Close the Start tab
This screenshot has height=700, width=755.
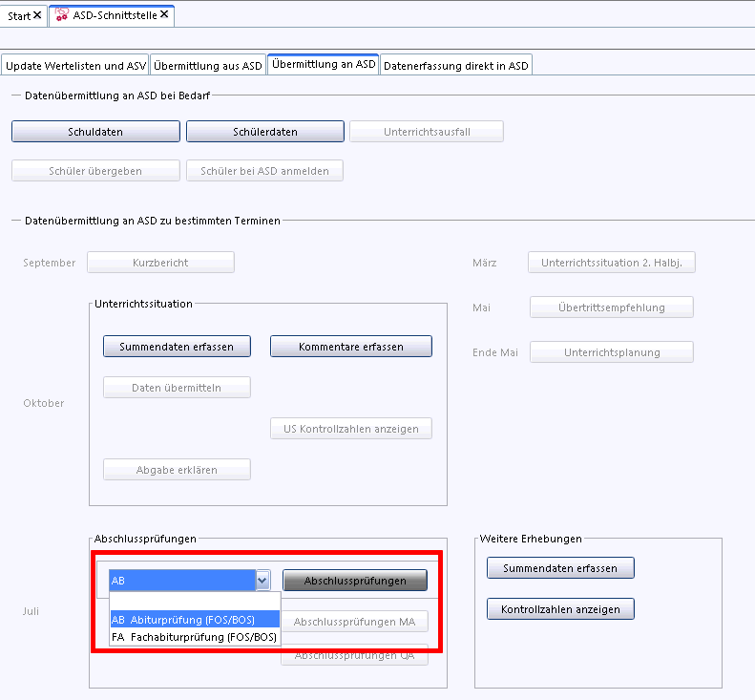[x=37, y=15]
